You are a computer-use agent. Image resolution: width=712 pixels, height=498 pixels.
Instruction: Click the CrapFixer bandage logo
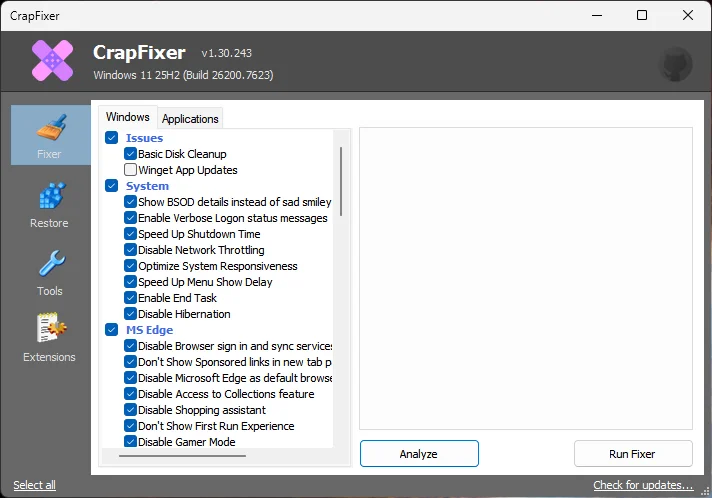[x=52, y=62]
